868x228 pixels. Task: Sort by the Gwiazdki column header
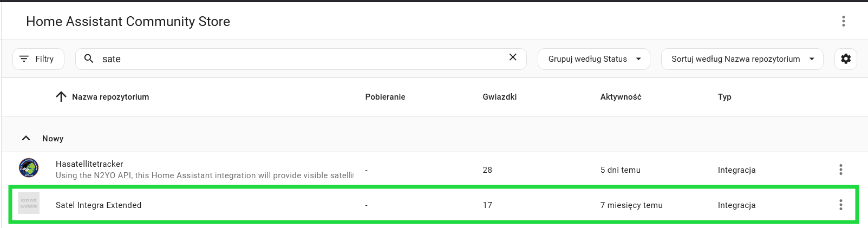point(499,97)
